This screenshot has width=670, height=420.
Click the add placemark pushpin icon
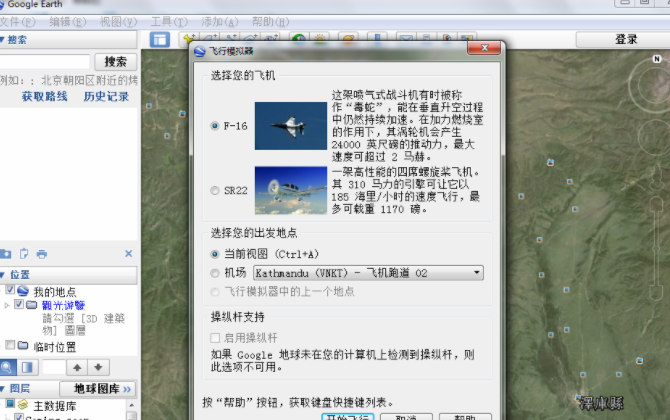pyautogui.click(x=189, y=38)
